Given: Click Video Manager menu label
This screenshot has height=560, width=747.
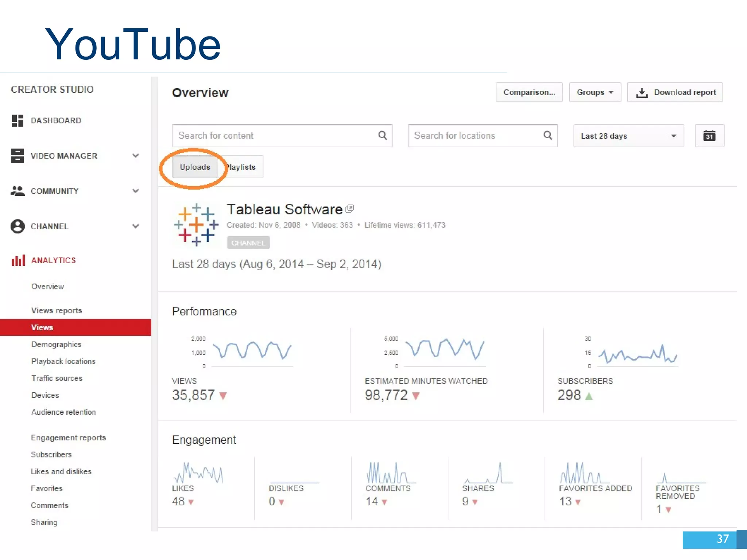Looking at the screenshot, I should tap(64, 156).
